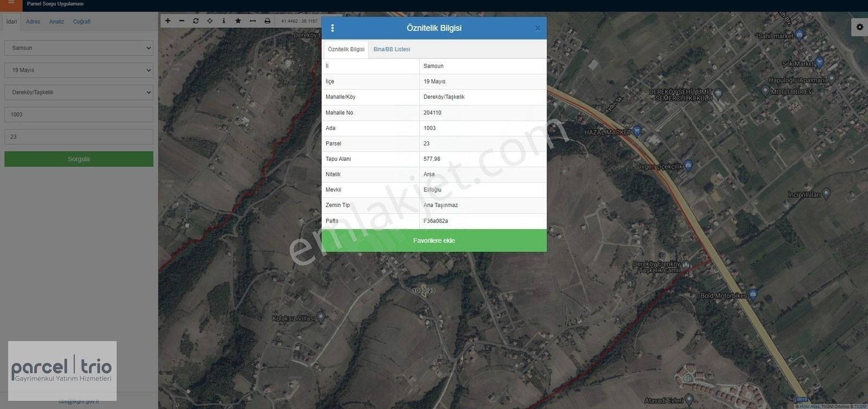Screen dimensions: 868x409
Task: Zoom out with the minus tool
Action: click(x=182, y=21)
